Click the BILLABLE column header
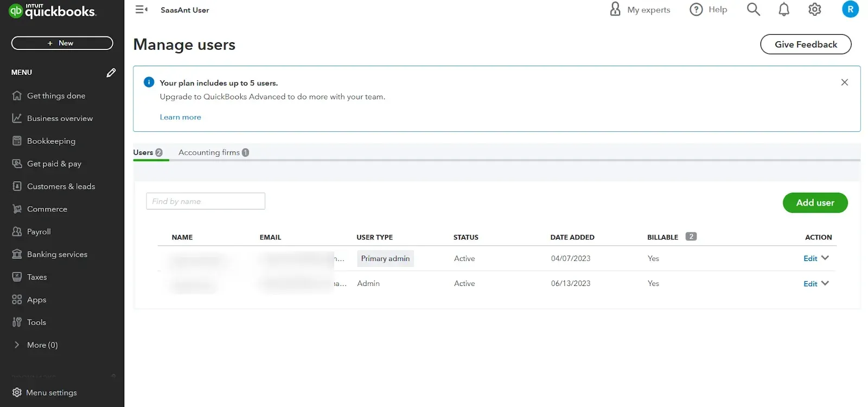The height and width of the screenshot is (407, 868). [662, 237]
